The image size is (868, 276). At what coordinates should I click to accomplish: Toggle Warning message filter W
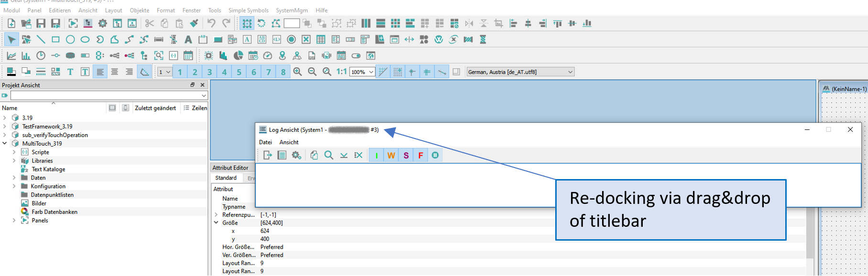pyautogui.click(x=391, y=155)
